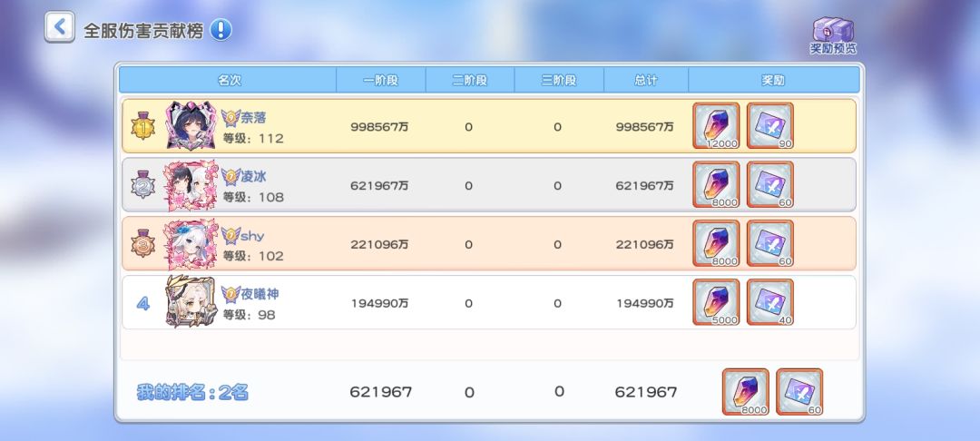Tap the 12000 crystal reward in 奈落's row
The width and height of the screenshot is (980, 441).
pos(716,125)
